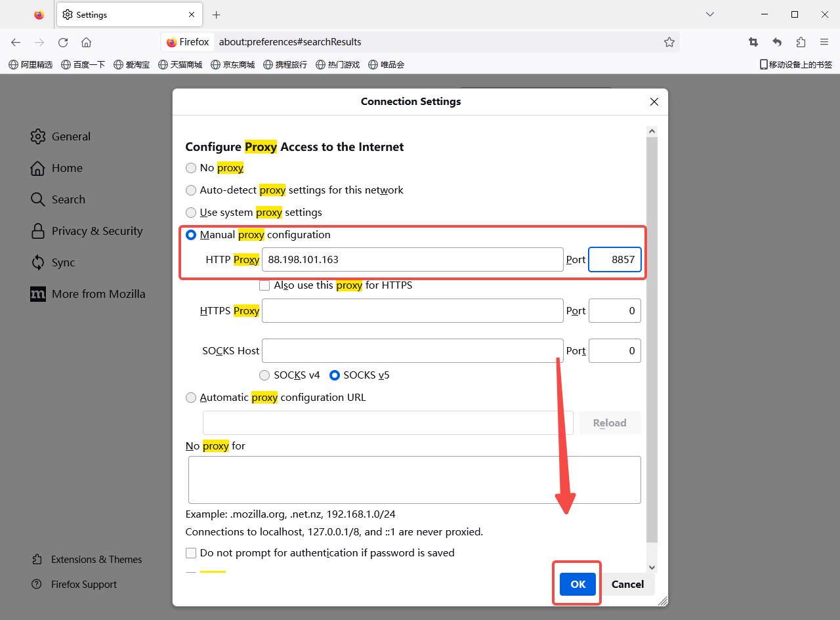This screenshot has height=620, width=840.
Task: Open the 爱淘宝 bookmark
Action: point(132,64)
